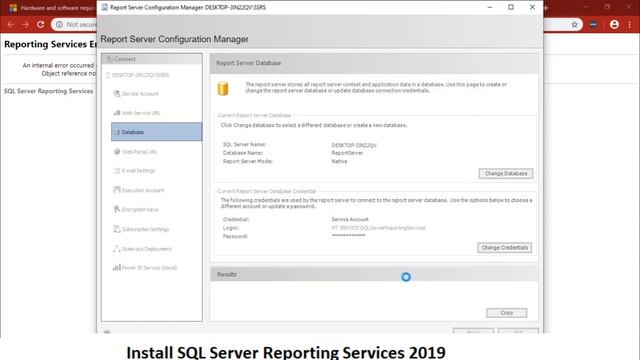Minimize the Report Server Configuration Manager window
The height and width of the screenshot is (360, 640).
490,7
